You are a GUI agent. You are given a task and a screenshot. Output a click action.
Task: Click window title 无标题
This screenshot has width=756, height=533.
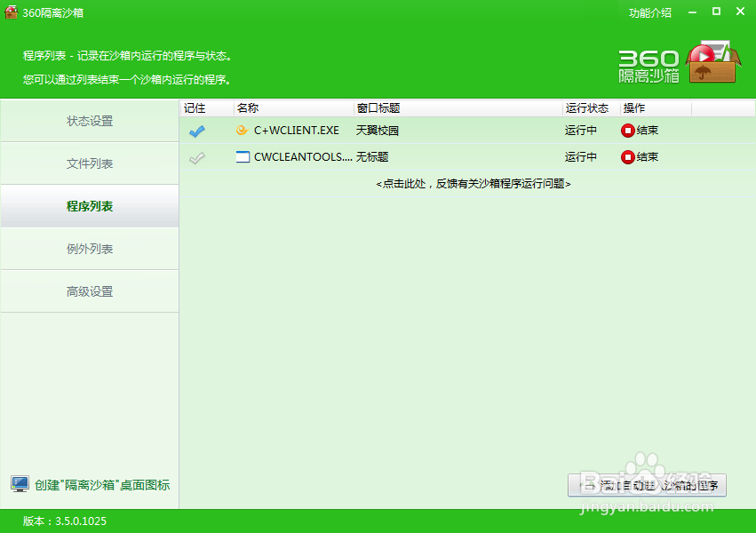click(x=371, y=157)
